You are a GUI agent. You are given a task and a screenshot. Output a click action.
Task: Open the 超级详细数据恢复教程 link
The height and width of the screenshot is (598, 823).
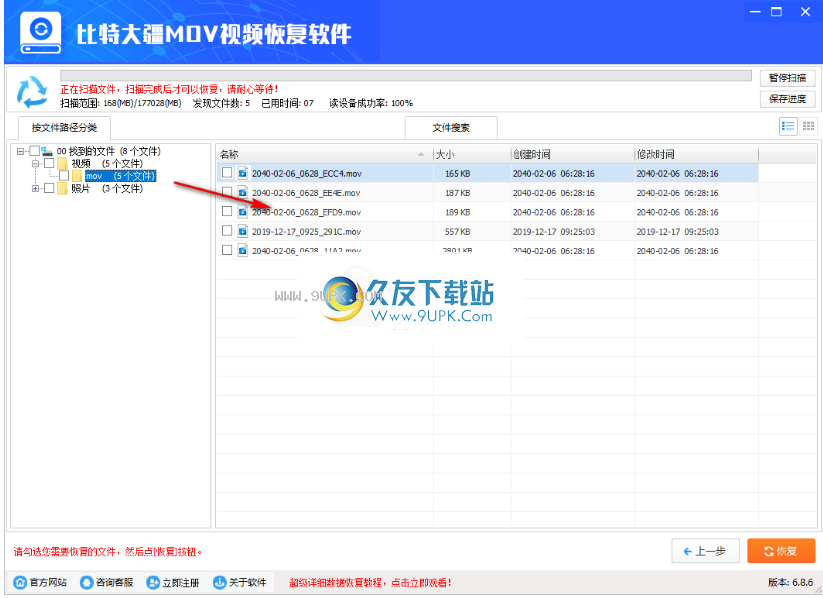(371, 583)
